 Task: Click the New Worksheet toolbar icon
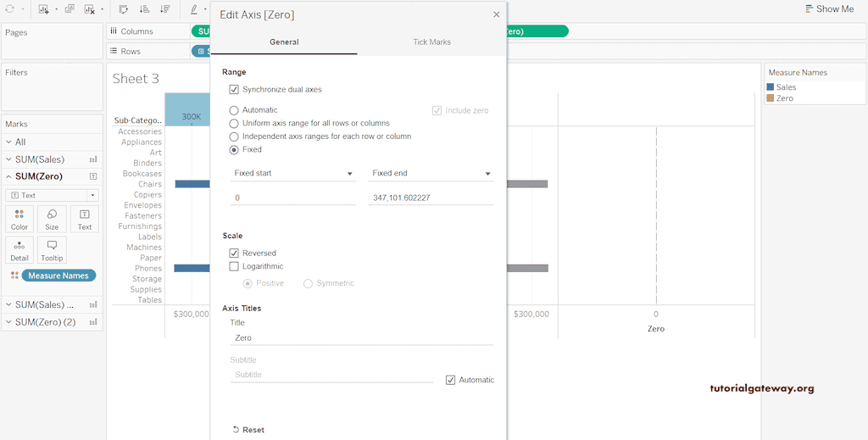tap(43, 9)
